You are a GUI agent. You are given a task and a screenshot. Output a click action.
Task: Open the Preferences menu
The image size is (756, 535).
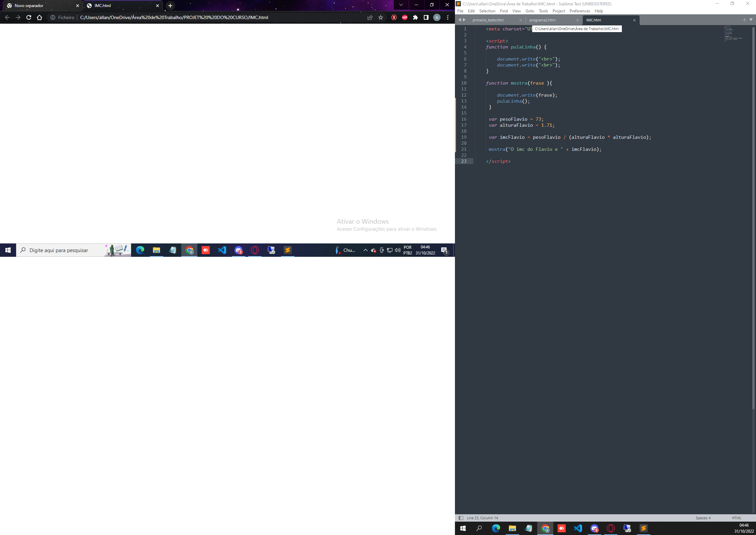click(580, 11)
